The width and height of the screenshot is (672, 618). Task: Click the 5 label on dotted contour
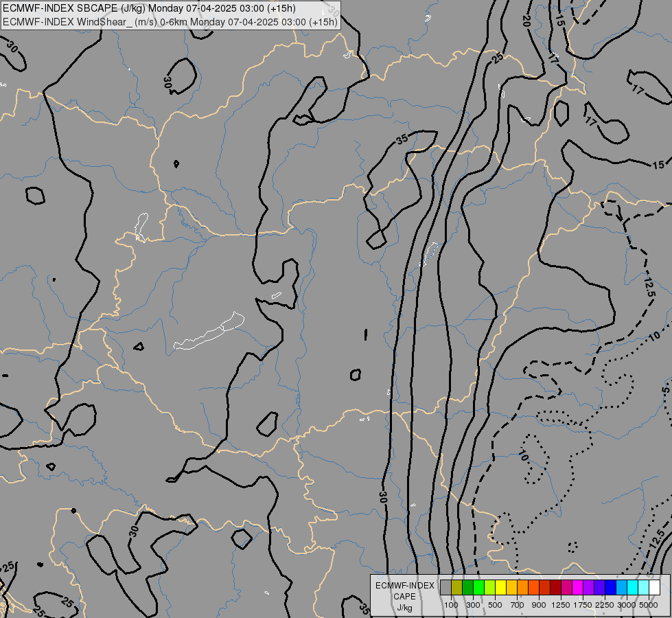664,390
